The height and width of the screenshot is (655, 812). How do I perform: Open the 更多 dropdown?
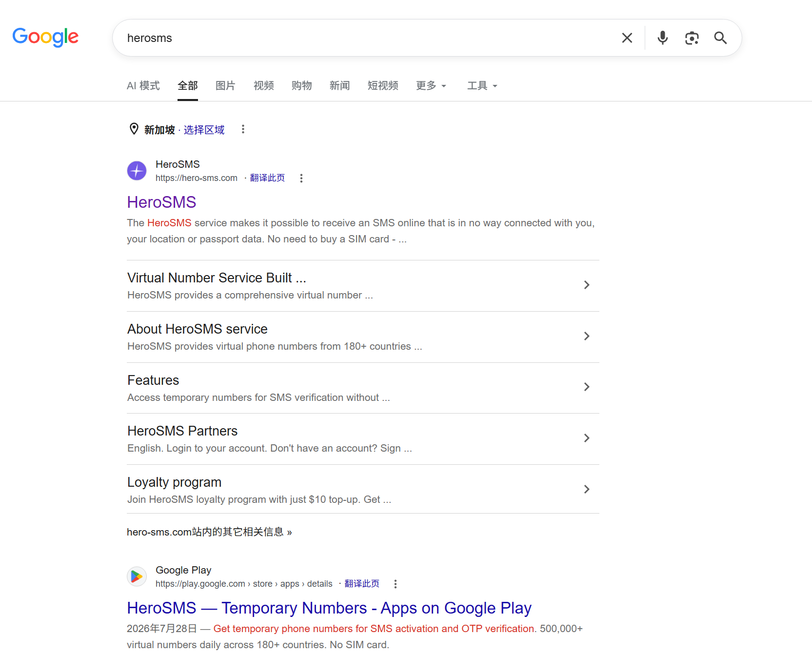click(431, 86)
